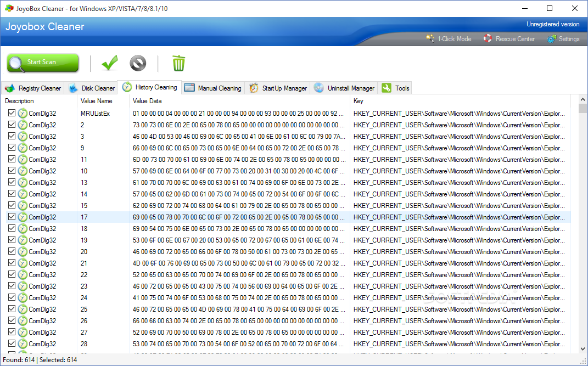The width and height of the screenshot is (588, 366).
Task: Click the Settings gear icon
Action: pyautogui.click(x=552, y=38)
